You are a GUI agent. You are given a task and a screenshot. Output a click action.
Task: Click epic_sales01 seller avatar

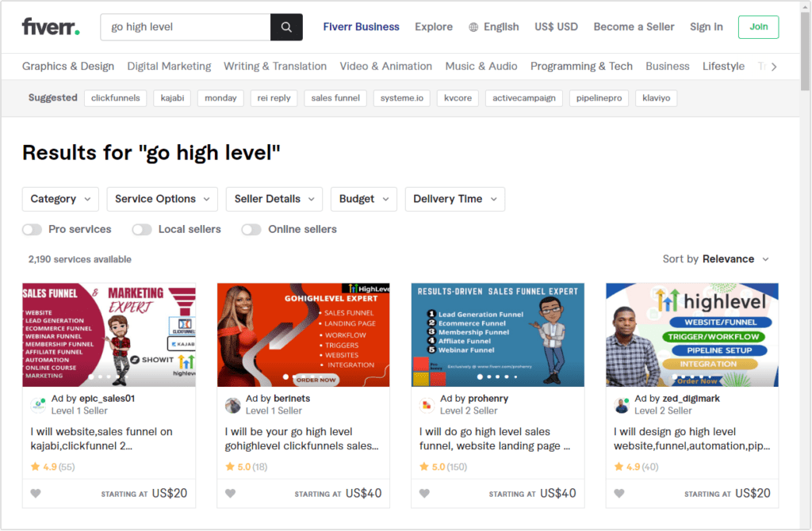click(x=38, y=405)
